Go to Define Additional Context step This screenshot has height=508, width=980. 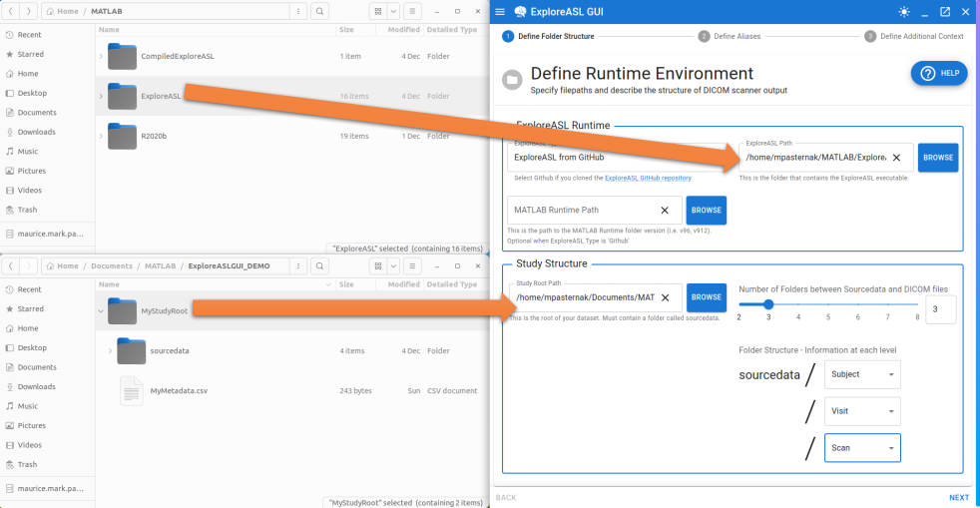point(914,36)
